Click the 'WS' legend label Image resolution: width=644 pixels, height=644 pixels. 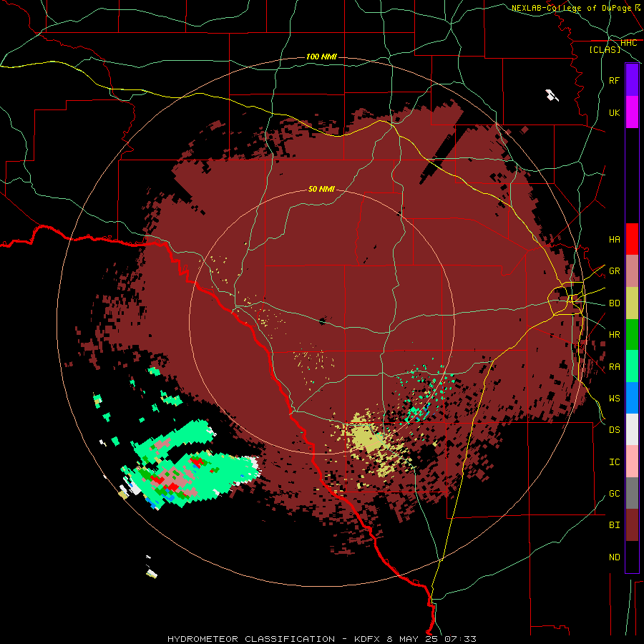coord(615,398)
